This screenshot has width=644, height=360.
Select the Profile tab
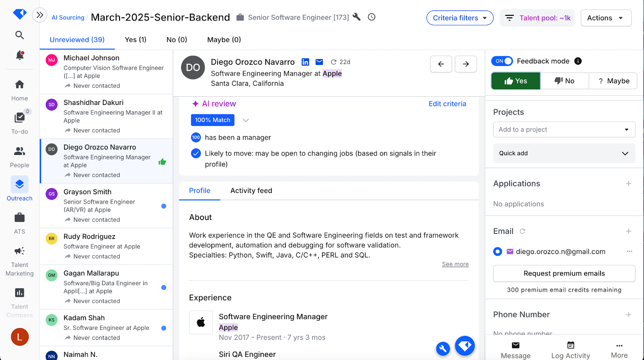pos(200,191)
